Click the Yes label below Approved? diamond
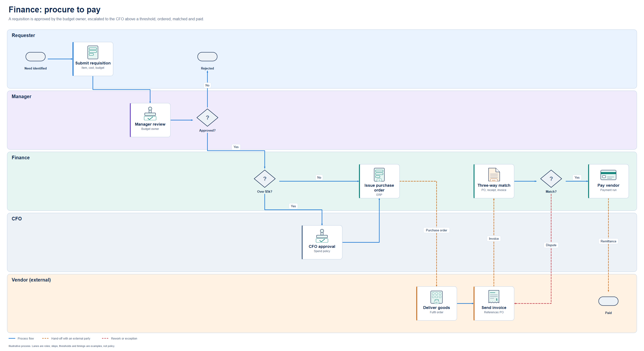This screenshot has width=644, height=351. 236,147
